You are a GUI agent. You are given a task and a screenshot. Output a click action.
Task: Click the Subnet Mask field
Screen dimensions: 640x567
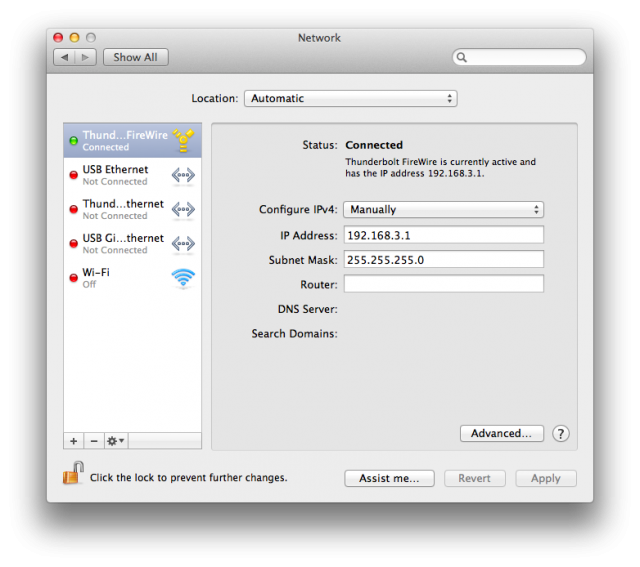point(444,260)
